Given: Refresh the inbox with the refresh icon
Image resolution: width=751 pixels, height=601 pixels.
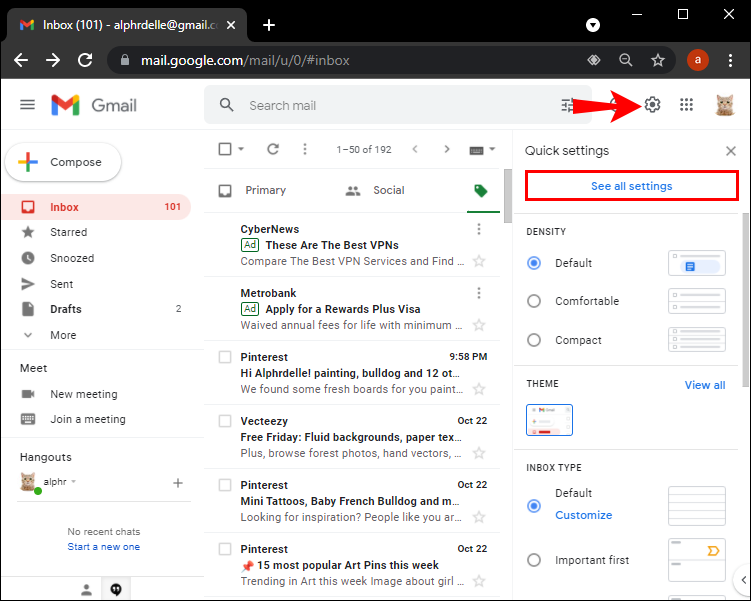Looking at the screenshot, I should (273, 149).
